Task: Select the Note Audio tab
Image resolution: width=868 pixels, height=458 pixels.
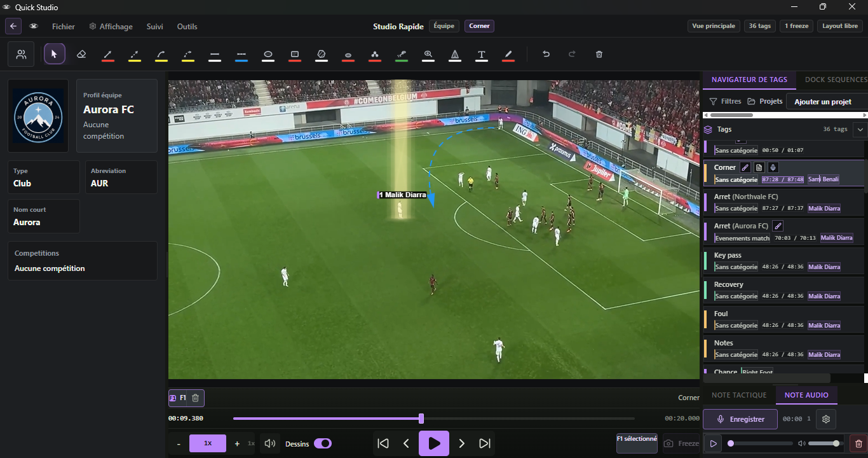Action: coord(806,395)
